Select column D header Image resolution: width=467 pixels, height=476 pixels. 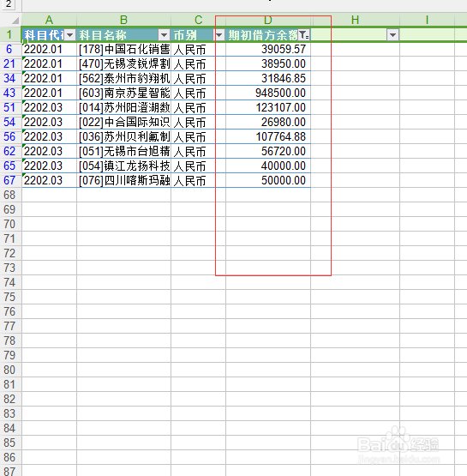(268, 20)
